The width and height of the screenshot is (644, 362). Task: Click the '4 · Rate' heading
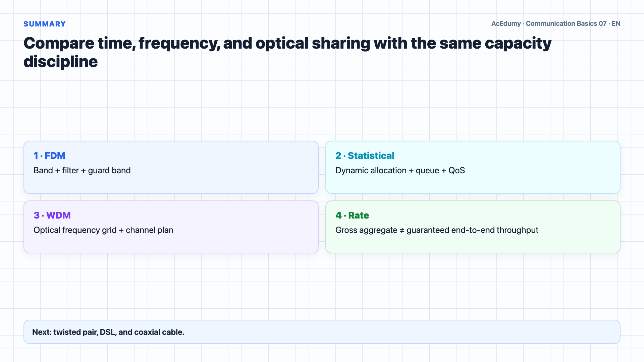pos(352,215)
